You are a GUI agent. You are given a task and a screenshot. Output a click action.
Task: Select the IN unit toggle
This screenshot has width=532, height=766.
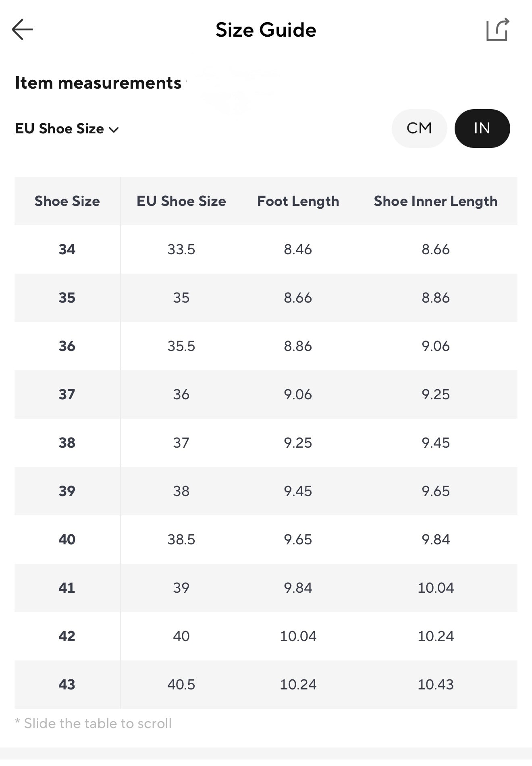tap(482, 129)
